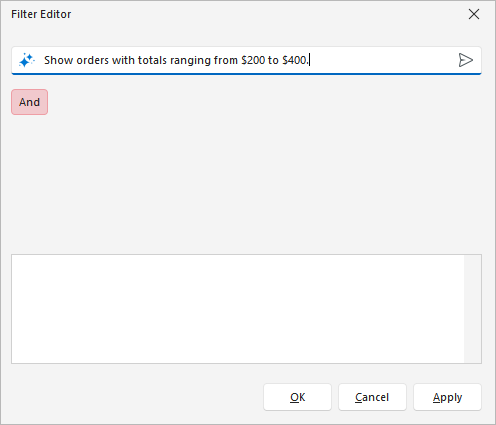Close the Filter Editor window
Viewport: 496px width, 425px height.
click(474, 14)
